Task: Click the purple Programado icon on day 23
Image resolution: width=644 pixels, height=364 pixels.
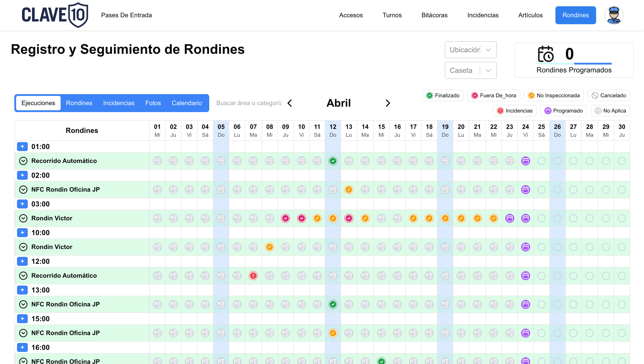Action: pyautogui.click(x=510, y=218)
